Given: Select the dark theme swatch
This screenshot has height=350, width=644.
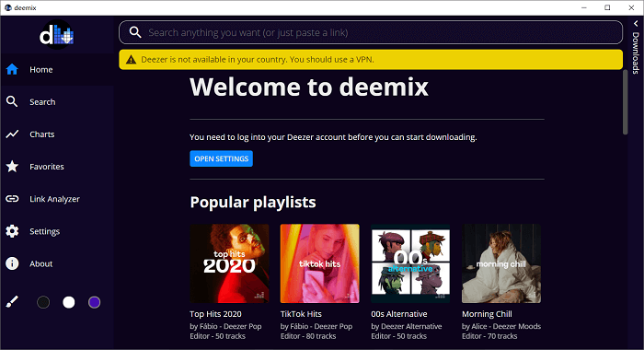Looking at the screenshot, I should click(43, 302).
